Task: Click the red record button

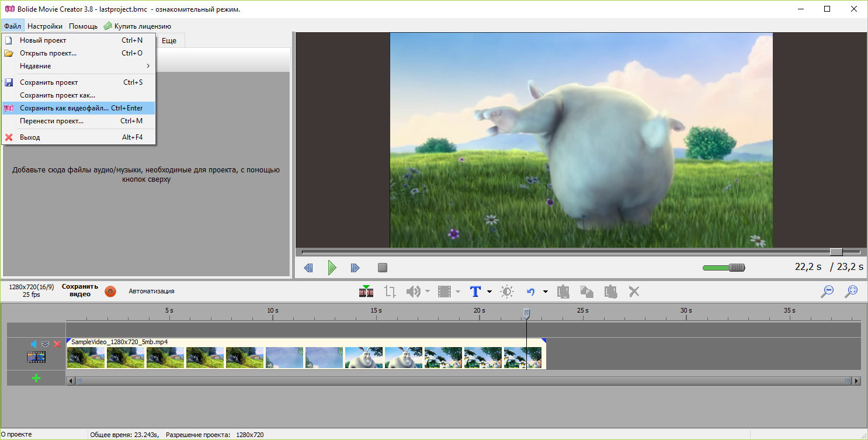Action: (110, 291)
